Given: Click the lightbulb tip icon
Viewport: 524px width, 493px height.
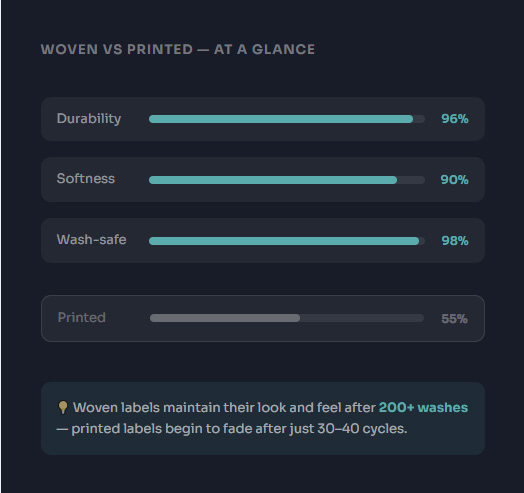Looking at the screenshot, I should (x=62, y=407).
